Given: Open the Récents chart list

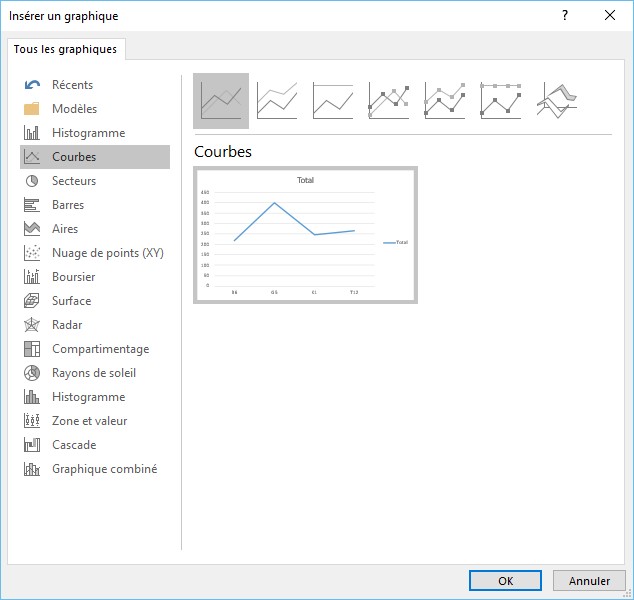Looking at the screenshot, I should point(72,85).
